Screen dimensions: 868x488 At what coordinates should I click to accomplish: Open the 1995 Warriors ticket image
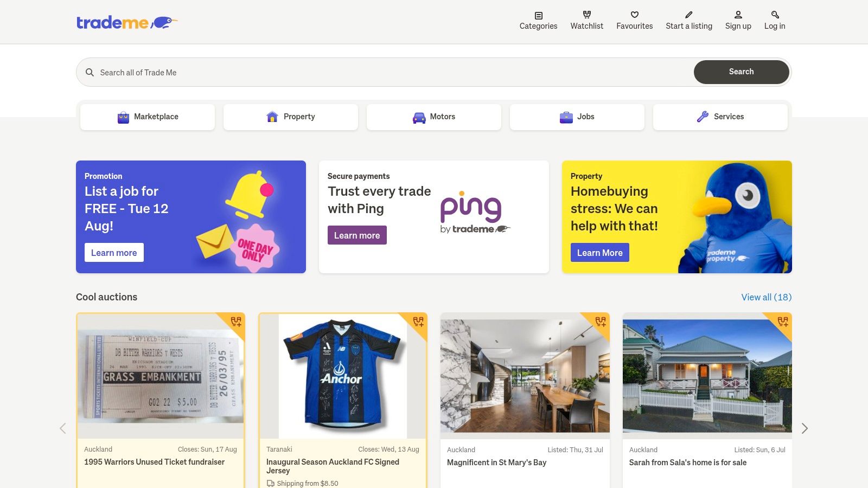161,376
